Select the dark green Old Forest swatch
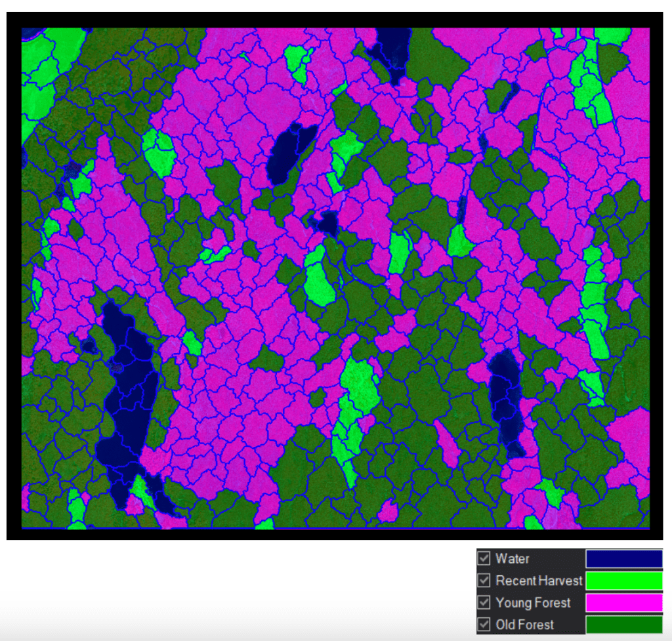 [623, 624]
